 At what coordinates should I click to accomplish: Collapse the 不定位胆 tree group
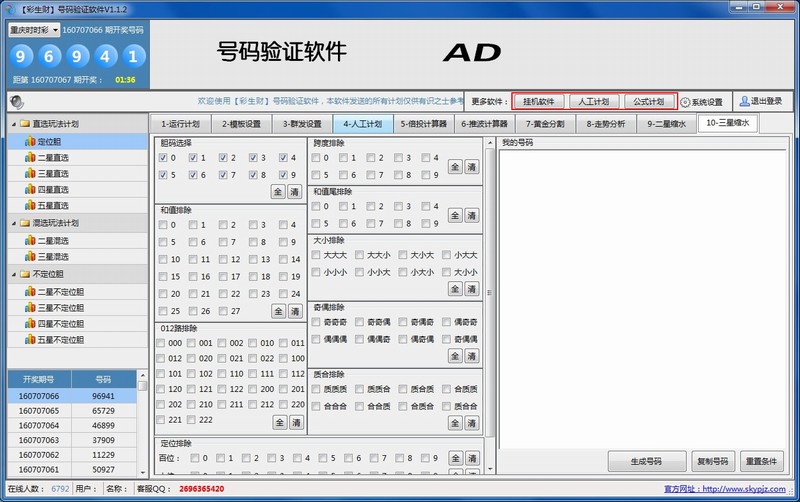[12, 273]
